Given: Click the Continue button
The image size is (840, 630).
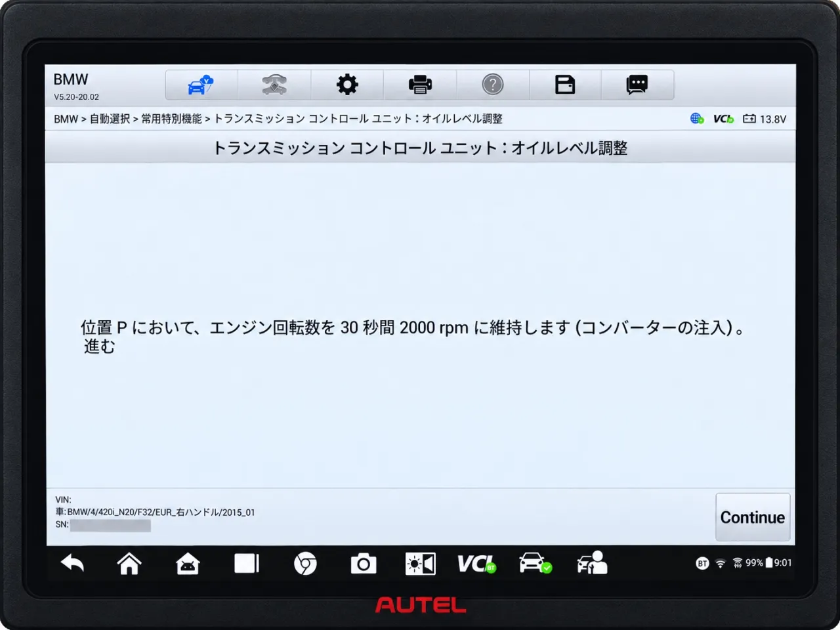Looking at the screenshot, I should (753, 517).
